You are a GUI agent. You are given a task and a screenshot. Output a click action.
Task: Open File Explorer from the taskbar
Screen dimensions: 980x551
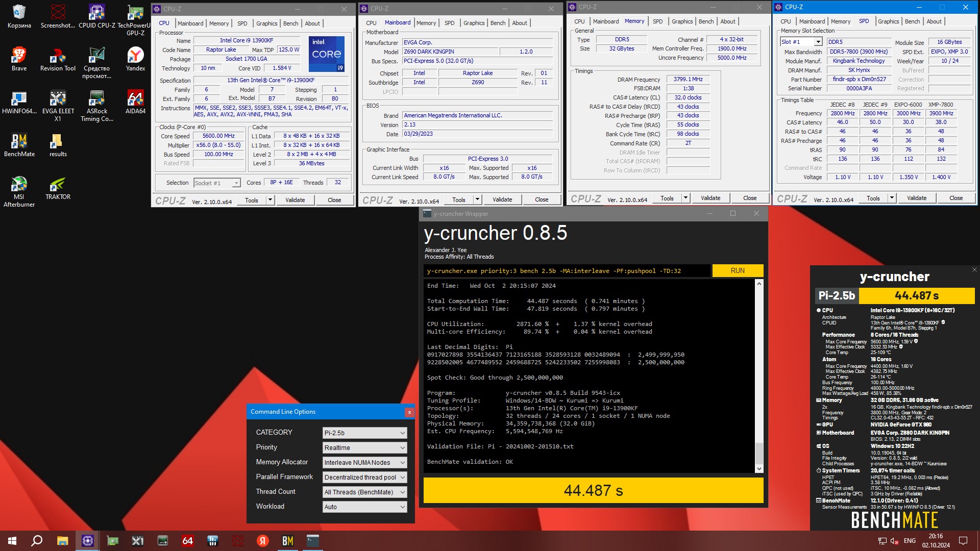[62, 541]
